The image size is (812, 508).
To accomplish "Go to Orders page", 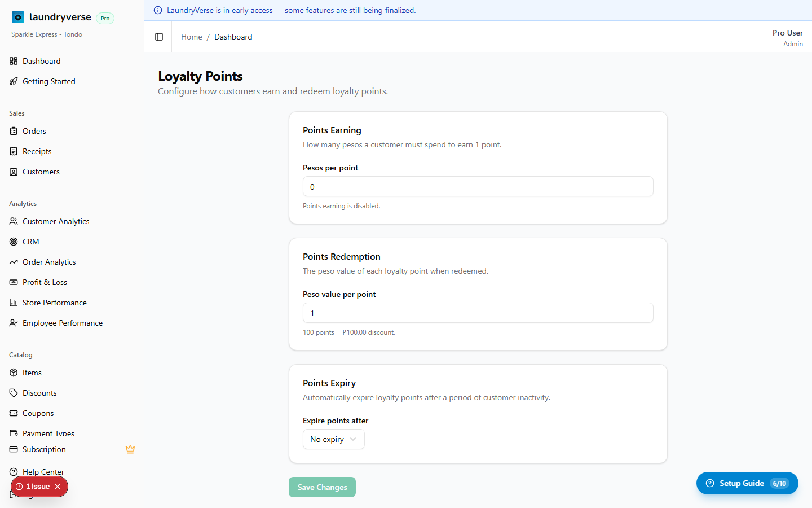I will pos(72,131).
